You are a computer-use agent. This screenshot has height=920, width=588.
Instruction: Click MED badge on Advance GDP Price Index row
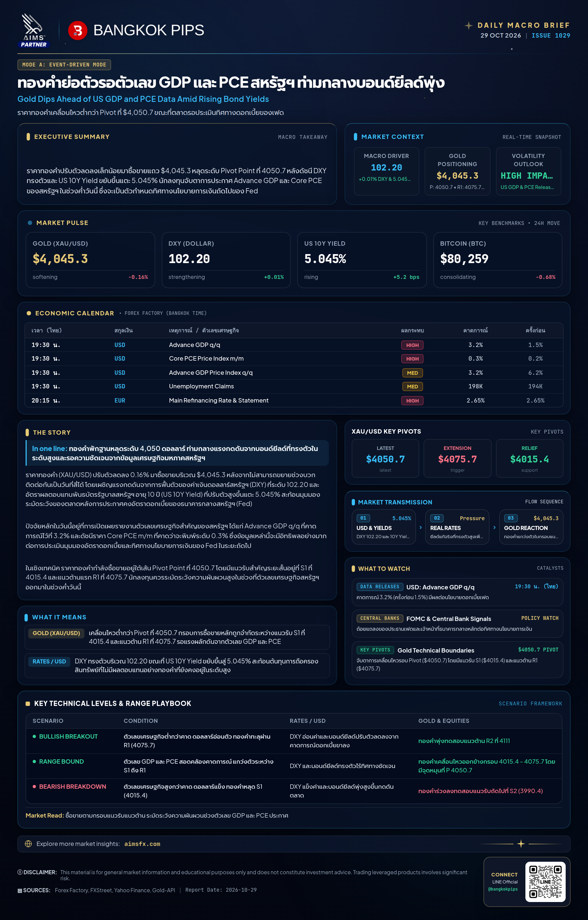(412, 373)
